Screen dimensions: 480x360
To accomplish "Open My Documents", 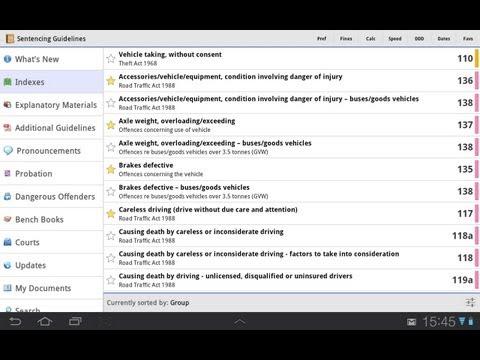I will click(x=51, y=288).
